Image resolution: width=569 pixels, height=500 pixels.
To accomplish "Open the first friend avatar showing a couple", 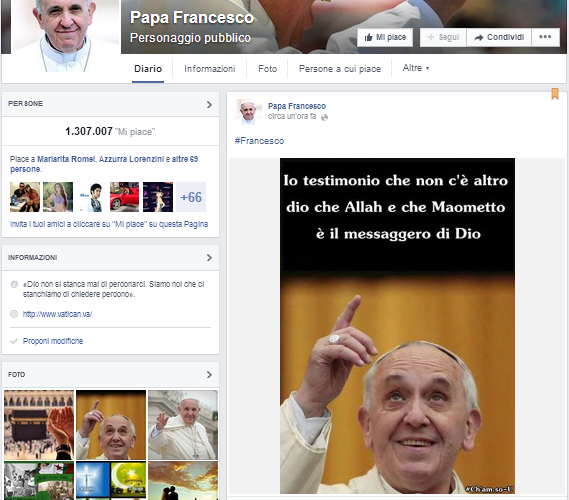I will pyautogui.click(x=25, y=197).
